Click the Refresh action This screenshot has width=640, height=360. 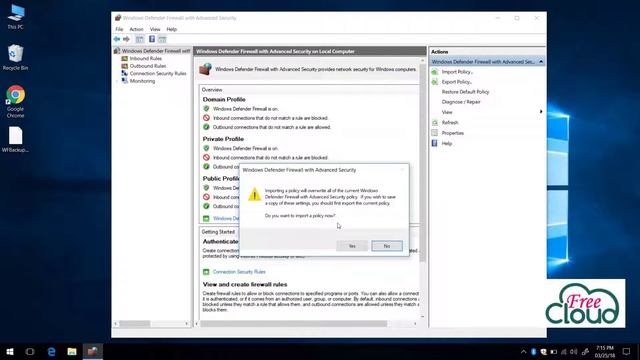[x=450, y=123]
